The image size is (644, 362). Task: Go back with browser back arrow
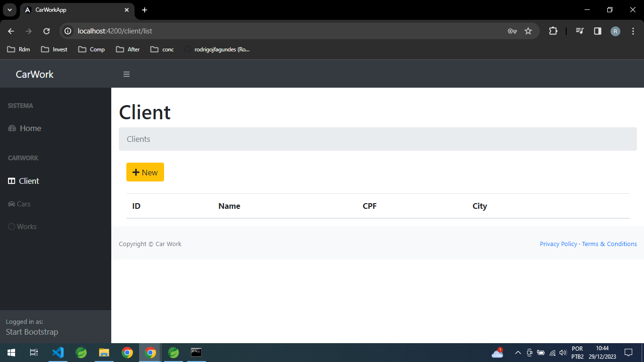pyautogui.click(x=11, y=31)
